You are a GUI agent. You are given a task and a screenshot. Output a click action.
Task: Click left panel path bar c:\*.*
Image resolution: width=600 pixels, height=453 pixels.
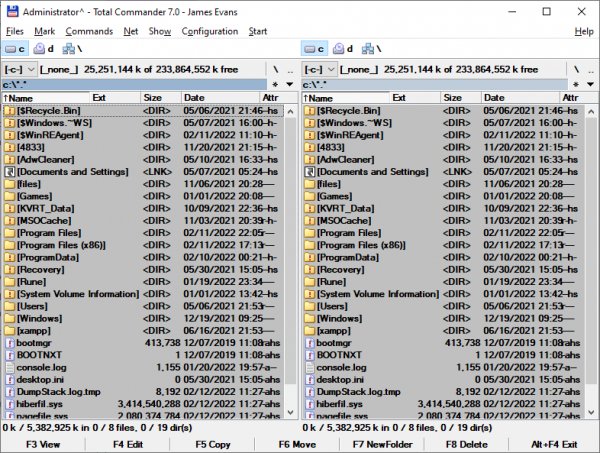coord(134,85)
